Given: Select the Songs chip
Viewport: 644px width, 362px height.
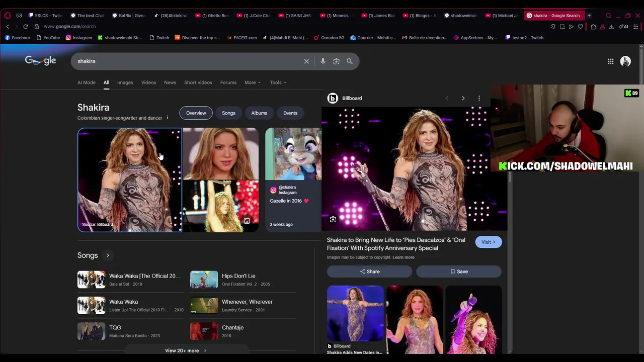Looking at the screenshot, I should [x=228, y=113].
